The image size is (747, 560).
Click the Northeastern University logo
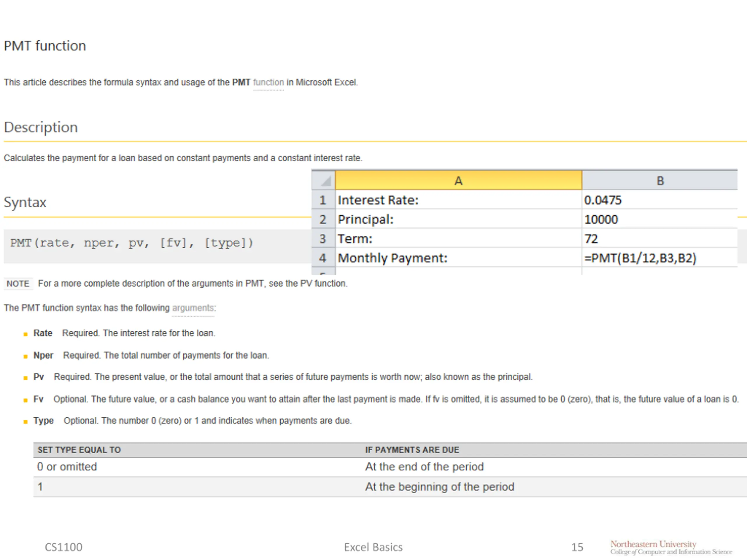[x=671, y=547]
